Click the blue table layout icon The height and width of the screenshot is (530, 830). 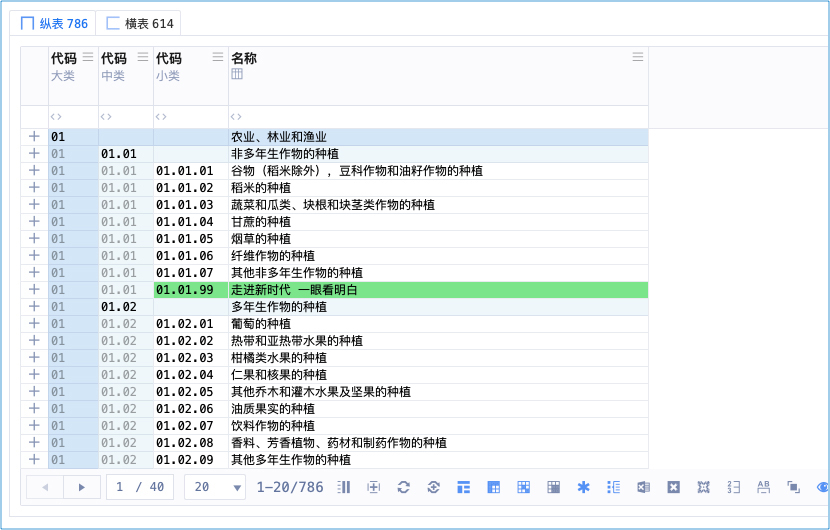coord(493,487)
